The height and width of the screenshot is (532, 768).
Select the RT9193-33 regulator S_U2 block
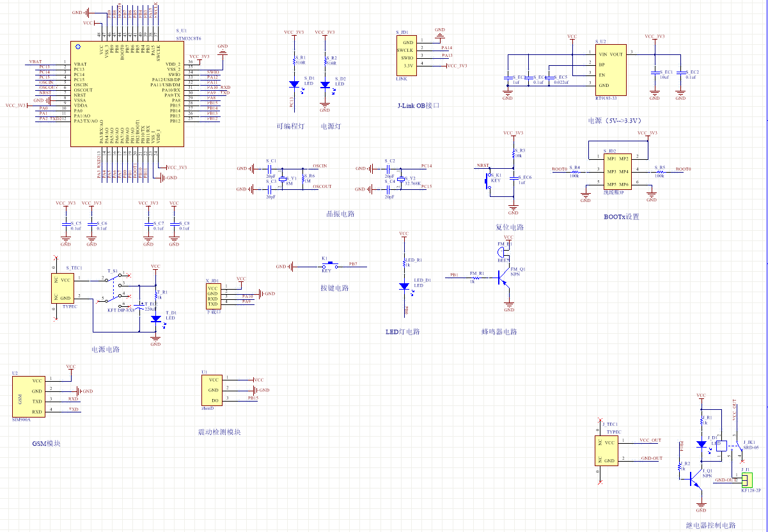(610, 70)
